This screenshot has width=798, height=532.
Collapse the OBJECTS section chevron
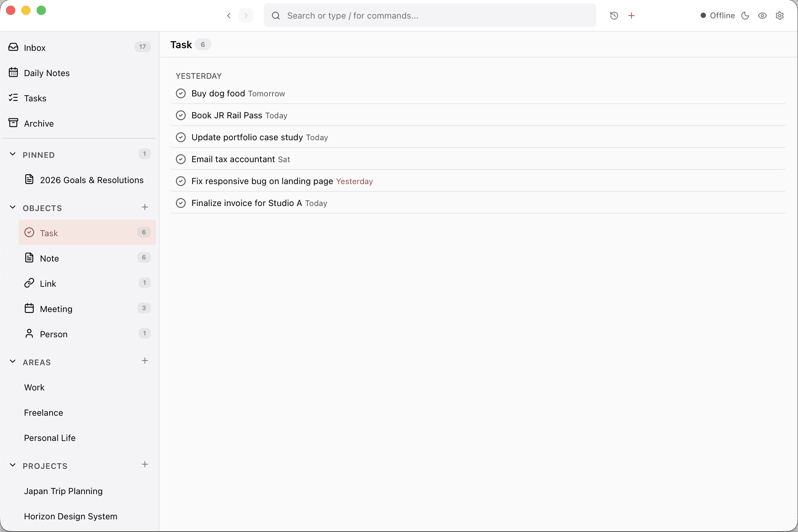13,207
